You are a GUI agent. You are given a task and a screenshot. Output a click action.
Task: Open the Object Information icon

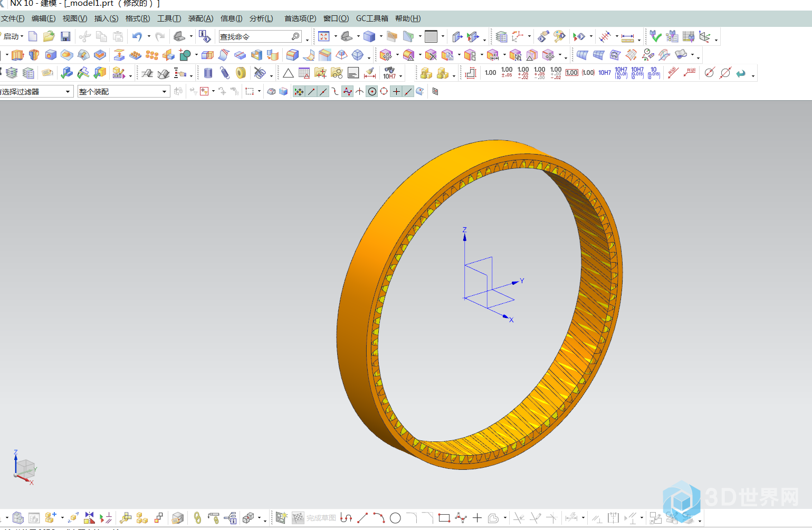(205, 36)
